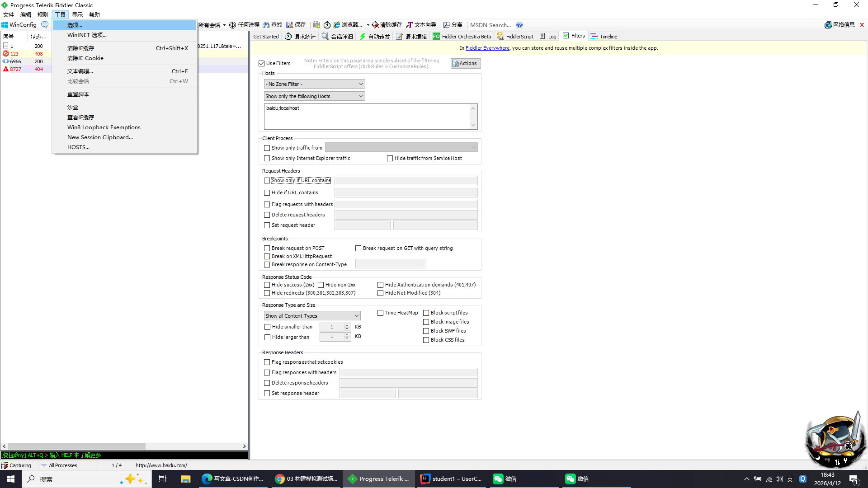Click the 保存 save toolbar icon
This screenshot has width=868, height=488.
290,25
